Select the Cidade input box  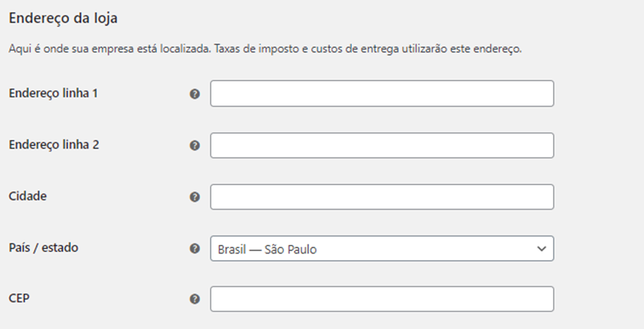click(x=382, y=197)
